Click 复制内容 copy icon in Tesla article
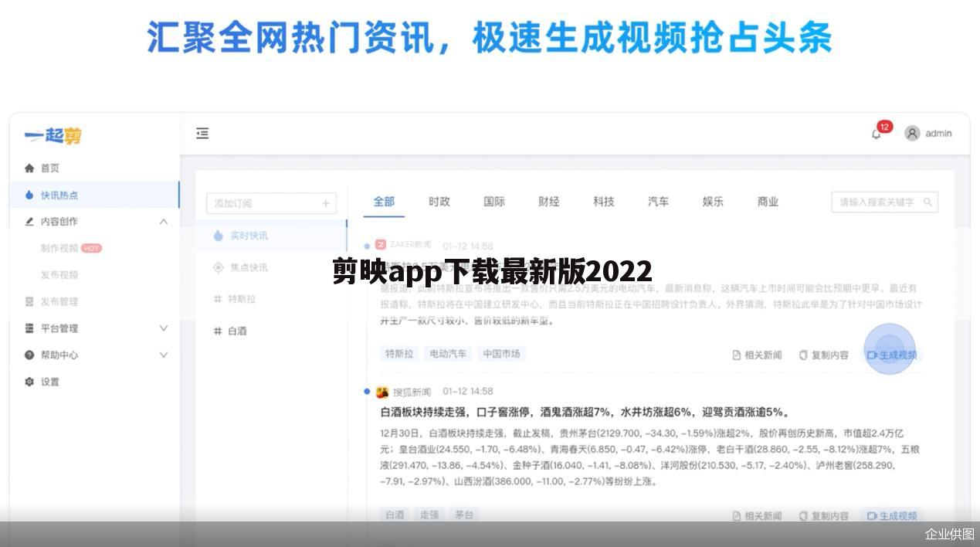Image resolution: width=980 pixels, height=547 pixels. point(803,355)
